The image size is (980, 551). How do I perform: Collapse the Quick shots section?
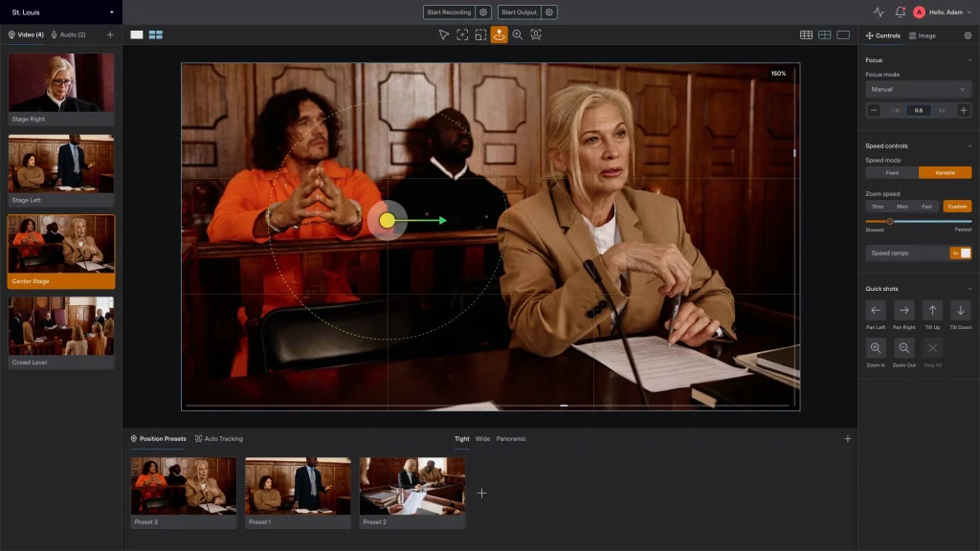pyautogui.click(x=969, y=289)
